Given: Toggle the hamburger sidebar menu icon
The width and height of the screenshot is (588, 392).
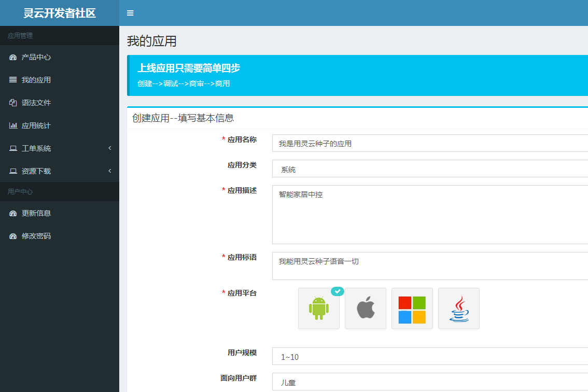Looking at the screenshot, I should click(130, 13).
